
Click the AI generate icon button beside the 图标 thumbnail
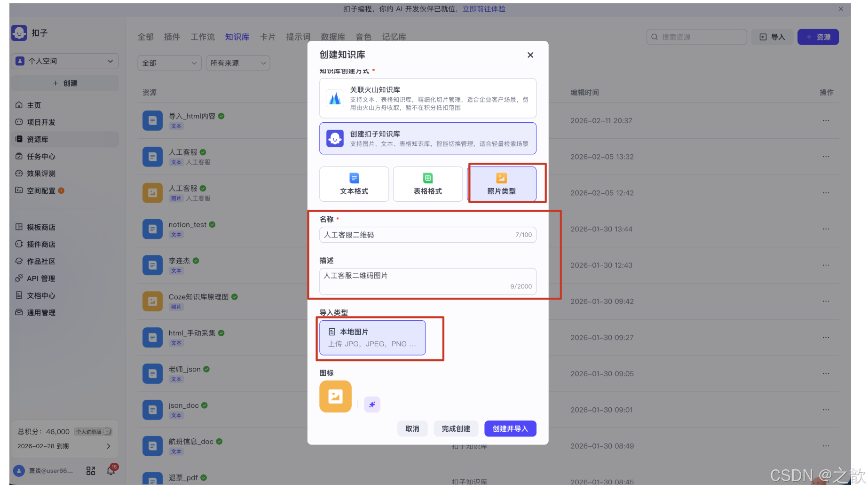pyautogui.click(x=372, y=404)
